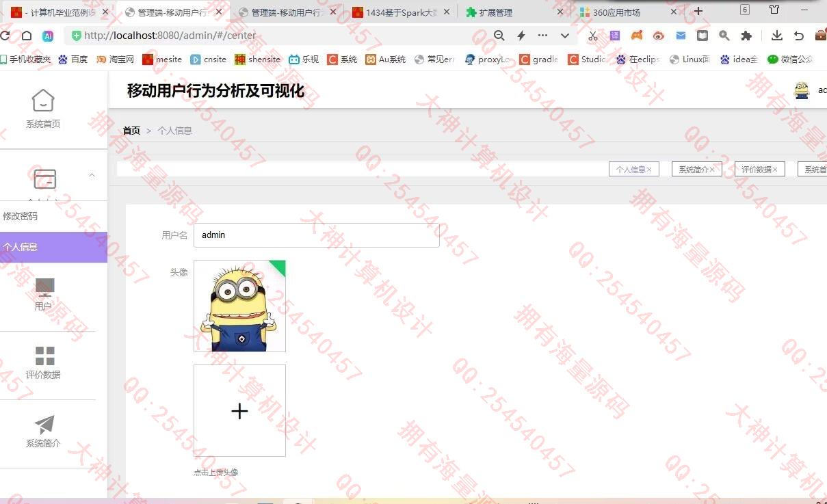Switch to 计算机毕业范例 browser tab
This screenshot has height=504, width=827.
[x=58, y=12]
